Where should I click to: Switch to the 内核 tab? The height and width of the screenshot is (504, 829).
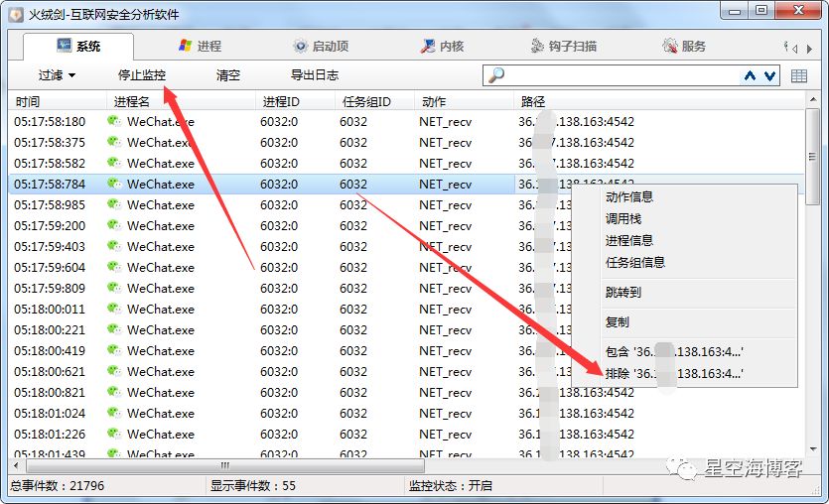point(442,46)
